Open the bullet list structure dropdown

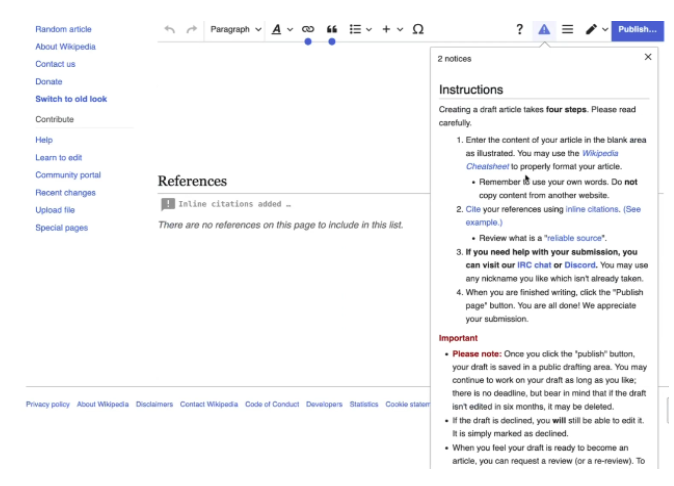(x=361, y=29)
